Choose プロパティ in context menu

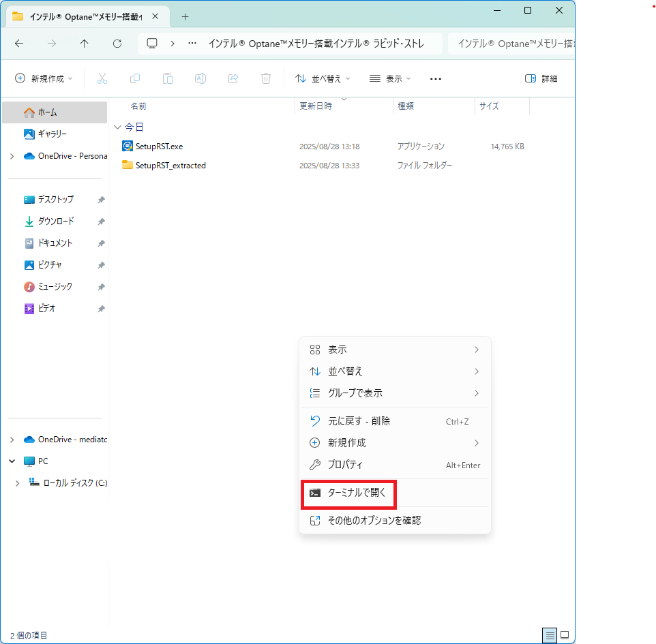[395, 465]
